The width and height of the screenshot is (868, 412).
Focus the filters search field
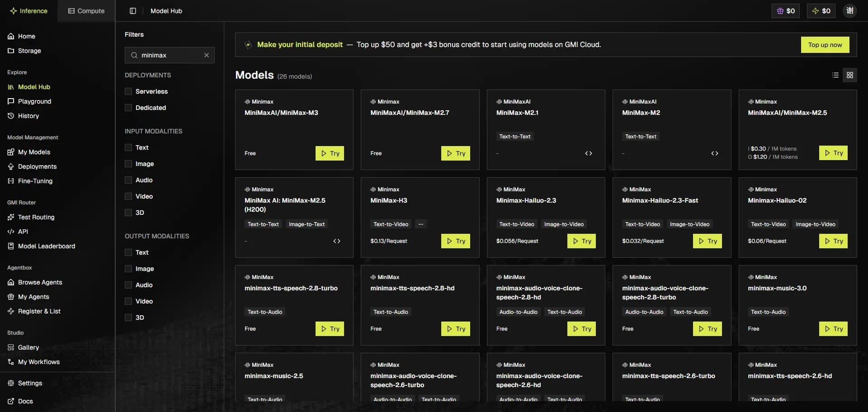170,55
